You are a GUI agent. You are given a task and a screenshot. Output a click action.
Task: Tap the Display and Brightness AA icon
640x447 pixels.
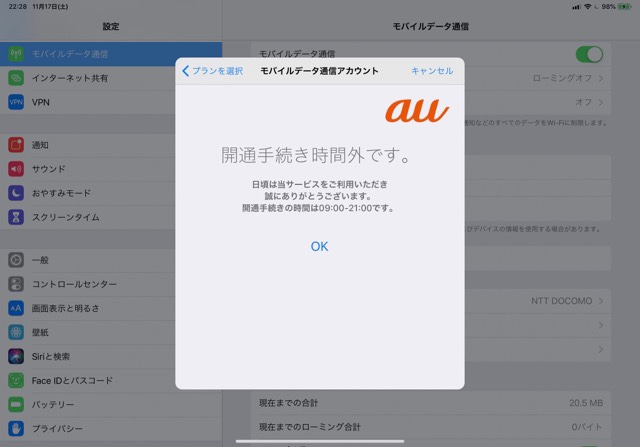pyautogui.click(x=16, y=308)
